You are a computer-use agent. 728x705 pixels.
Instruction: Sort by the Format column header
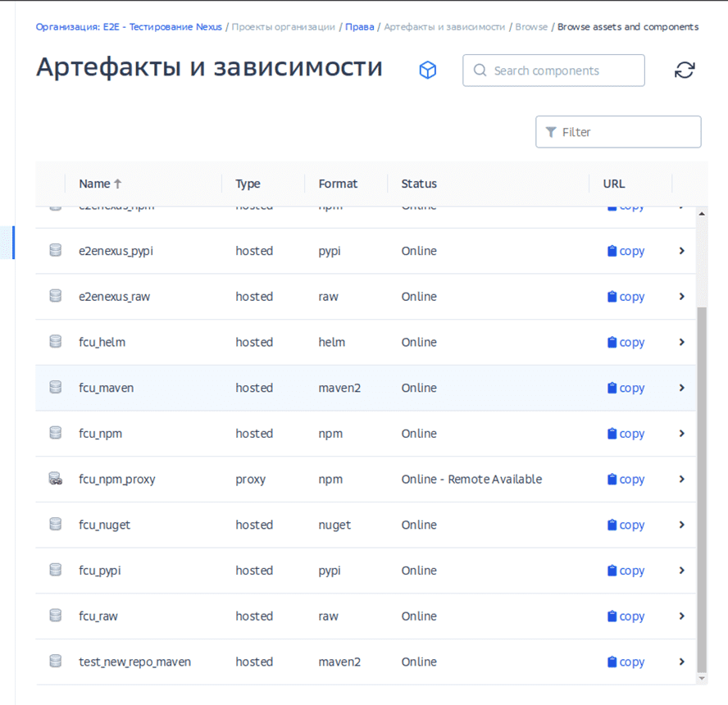[x=338, y=184]
